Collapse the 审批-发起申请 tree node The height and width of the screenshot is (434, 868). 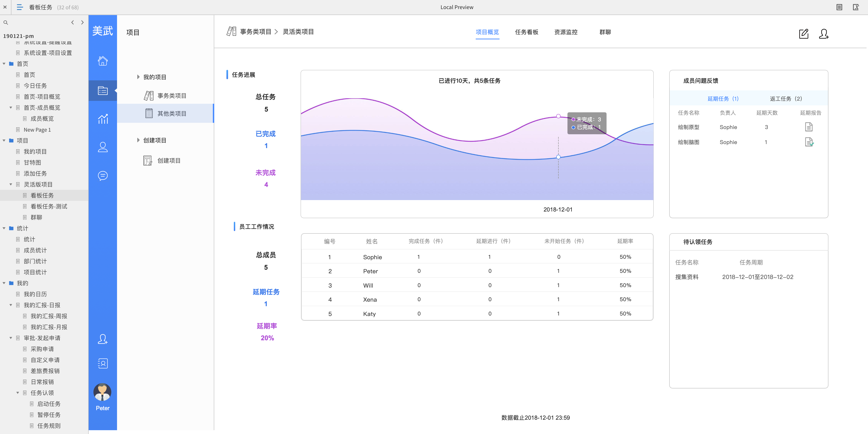point(11,338)
